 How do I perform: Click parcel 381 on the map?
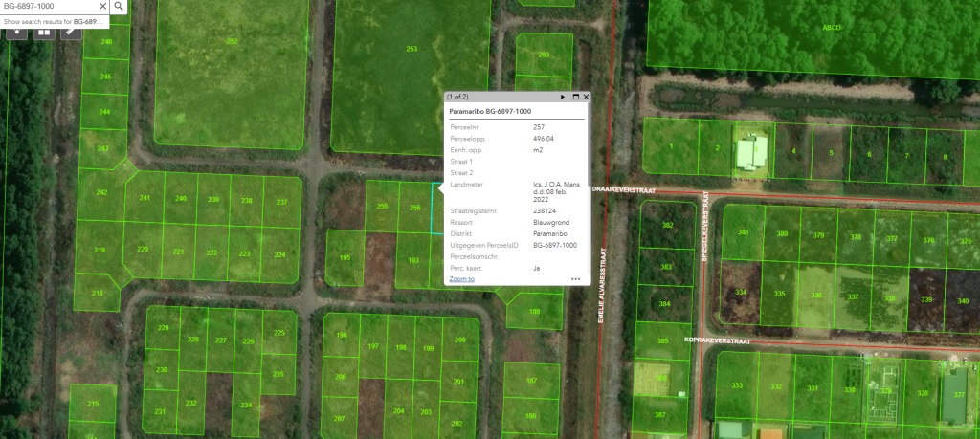tap(743, 234)
